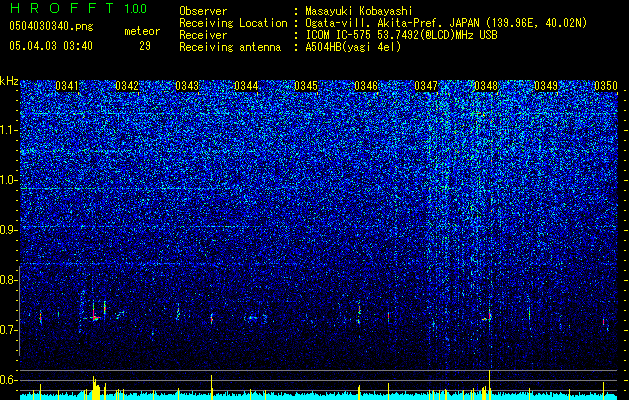Click the 0.8 kHz axis label
Screen dimensions: 629x400
8,280
